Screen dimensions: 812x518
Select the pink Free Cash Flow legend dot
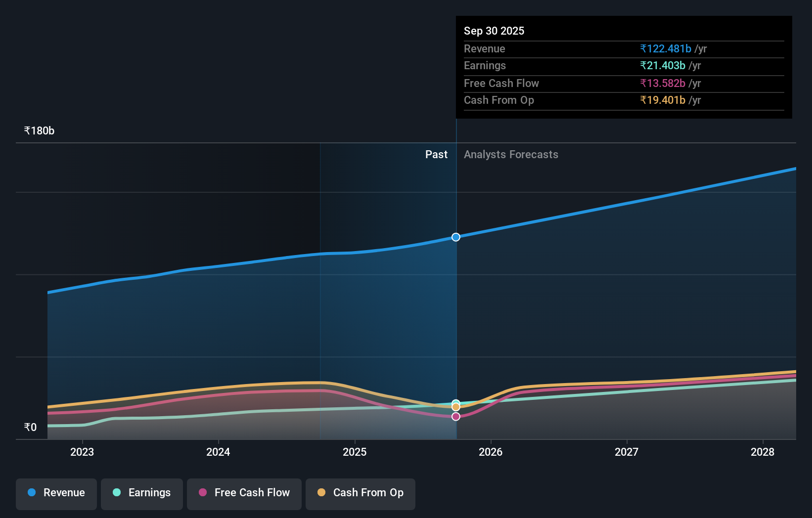pyautogui.click(x=203, y=493)
